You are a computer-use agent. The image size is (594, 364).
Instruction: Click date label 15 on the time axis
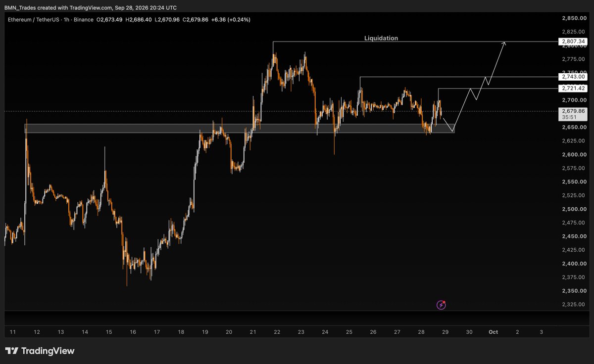(x=109, y=332)
